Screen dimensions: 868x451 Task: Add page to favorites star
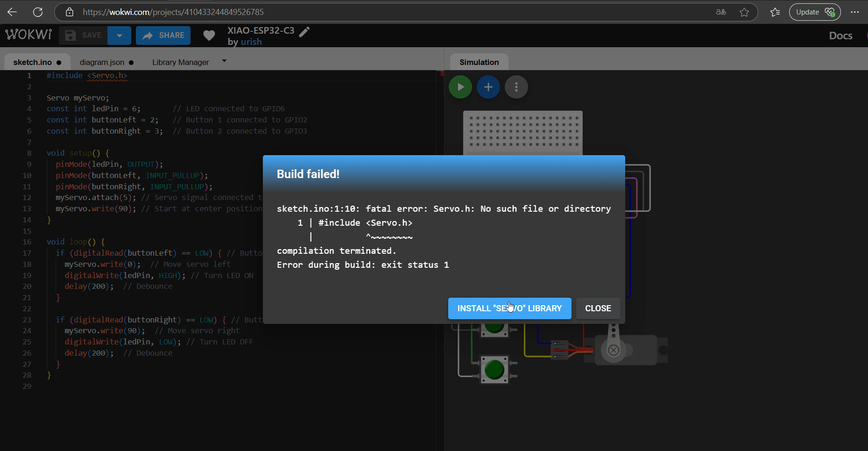tap(744, 12)
